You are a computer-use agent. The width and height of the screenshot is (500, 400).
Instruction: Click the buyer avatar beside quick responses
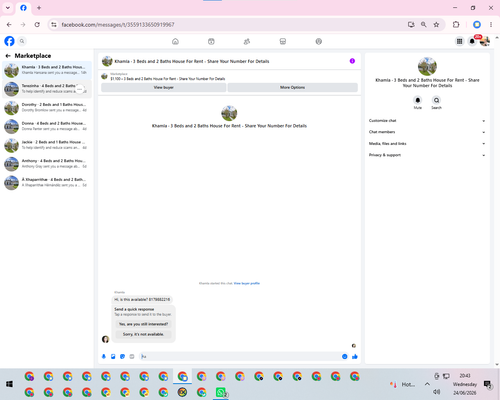pyautogui.click(x=105, y=339)
